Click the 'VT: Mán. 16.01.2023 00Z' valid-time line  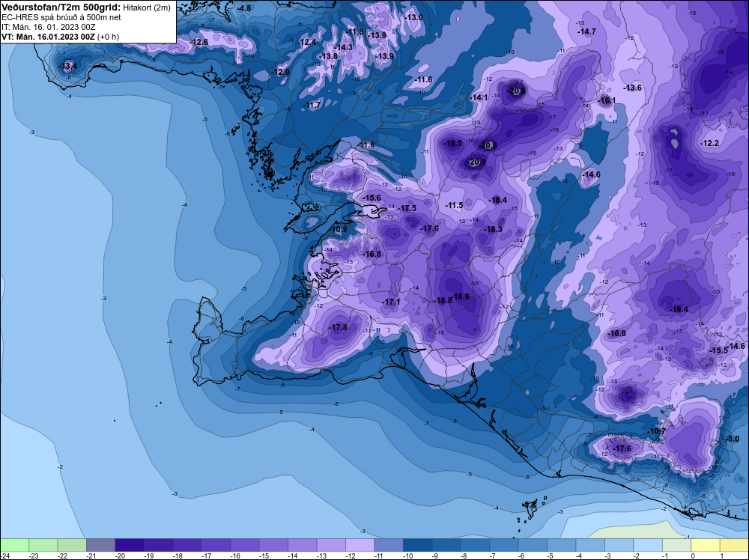(48, 37)
